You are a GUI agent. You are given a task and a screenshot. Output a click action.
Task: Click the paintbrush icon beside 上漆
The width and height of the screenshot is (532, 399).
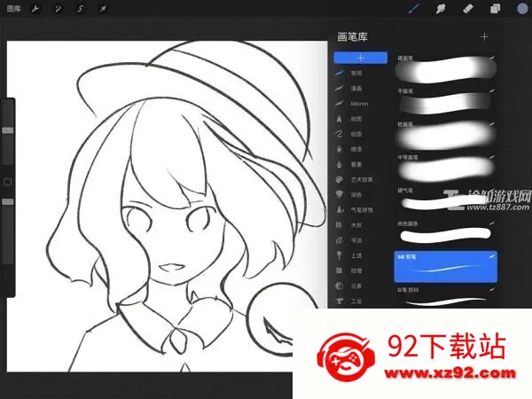[339, 255]
